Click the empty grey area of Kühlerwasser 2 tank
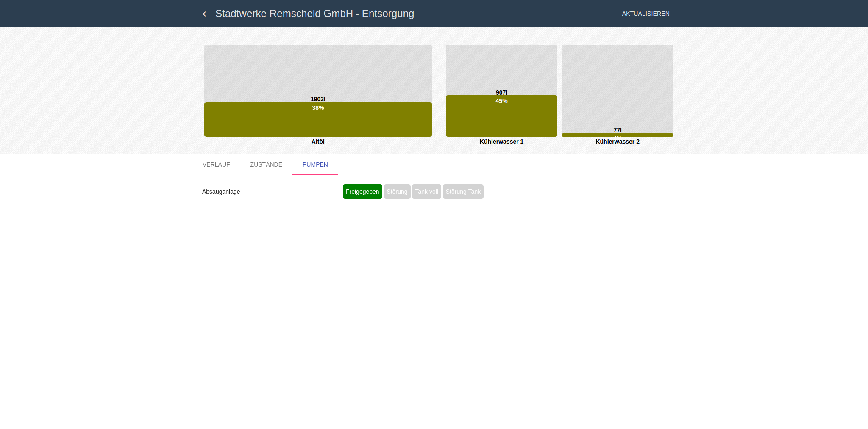Viewport: 868px width, 429px height. click(x=617, y=85)
